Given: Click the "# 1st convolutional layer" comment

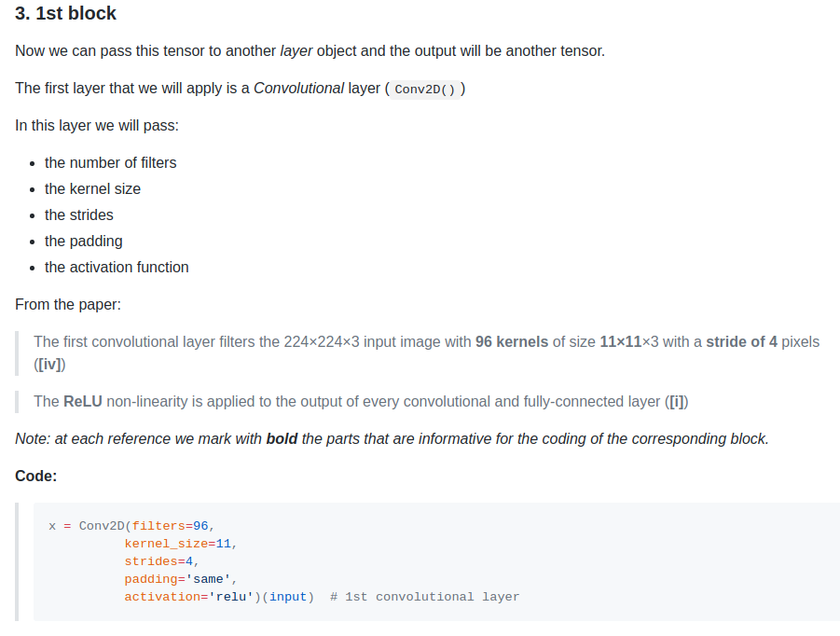Looking at the screenshot, I should [x=424, y=597].
